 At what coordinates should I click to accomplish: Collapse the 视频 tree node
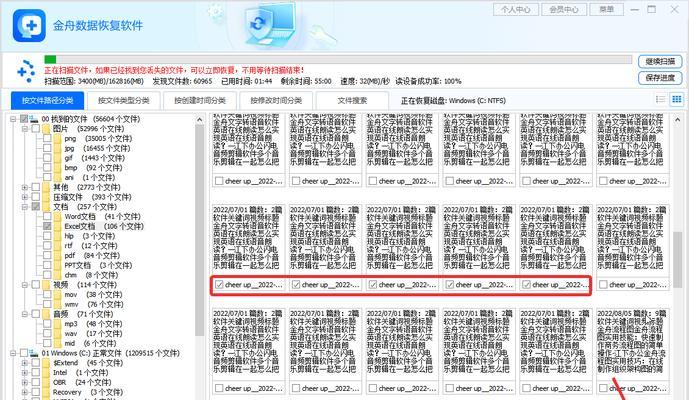point(25,285)
